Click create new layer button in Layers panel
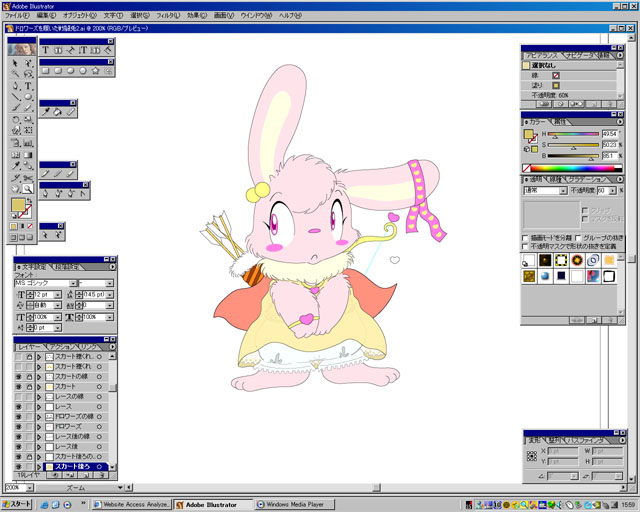The width and height of the screenshot is (640, 512). pos(85,475)
